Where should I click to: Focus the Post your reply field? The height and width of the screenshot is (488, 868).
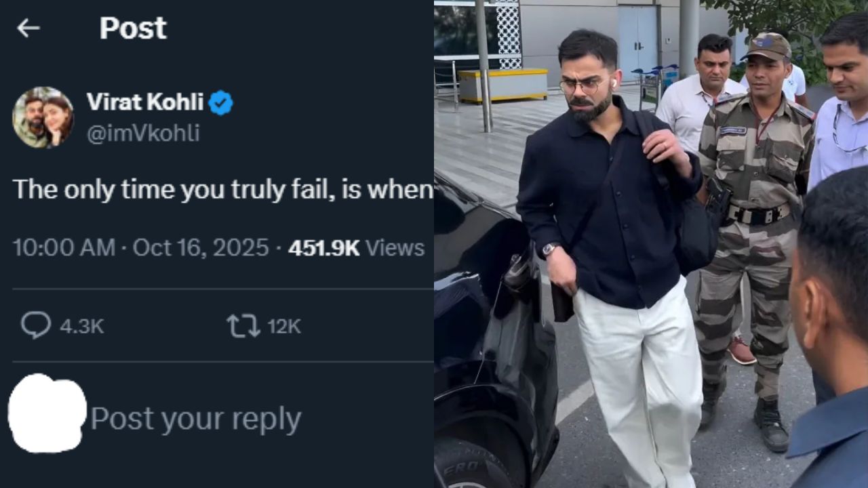point(197,420)
